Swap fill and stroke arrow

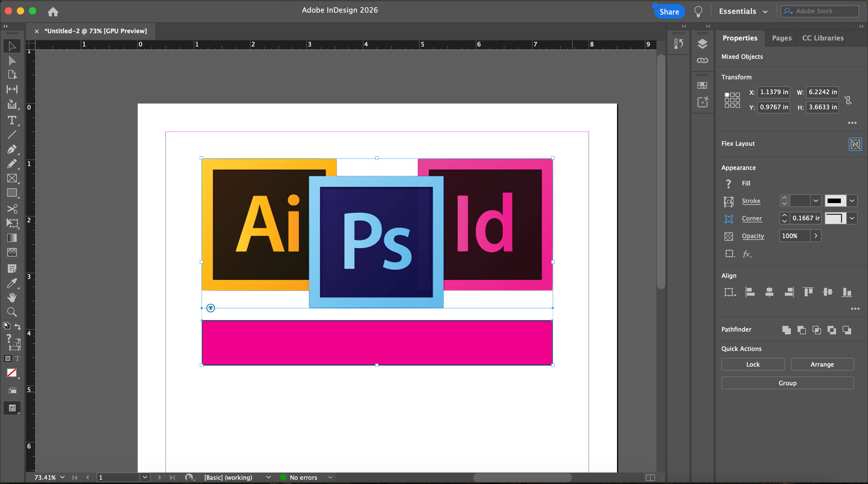(x=18, y=327)
